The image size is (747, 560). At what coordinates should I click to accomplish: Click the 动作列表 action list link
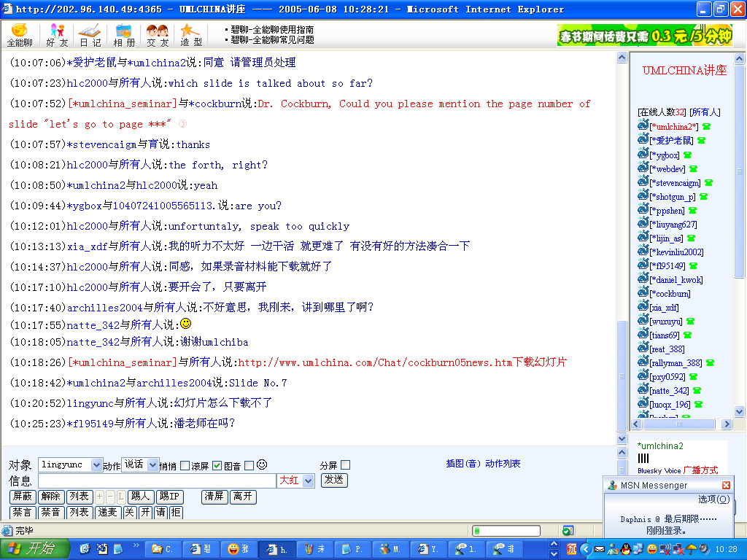[503, 463]
